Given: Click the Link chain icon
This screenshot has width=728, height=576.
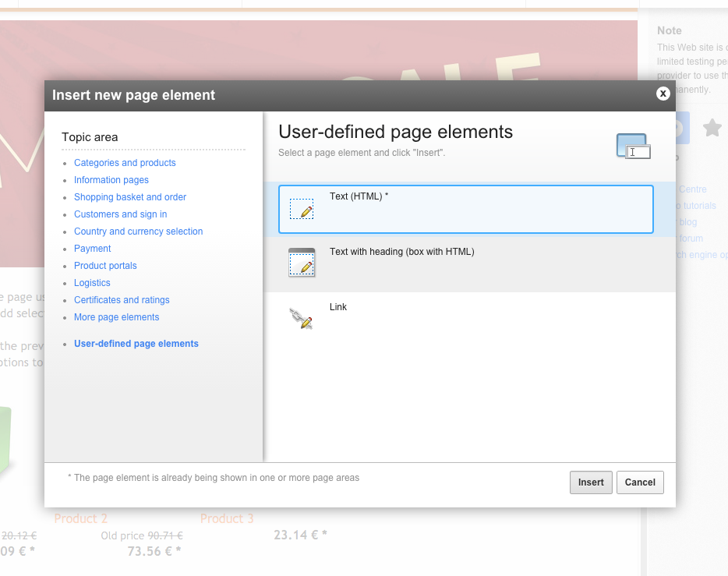Looking at the screenshot, I should point(301,318).
